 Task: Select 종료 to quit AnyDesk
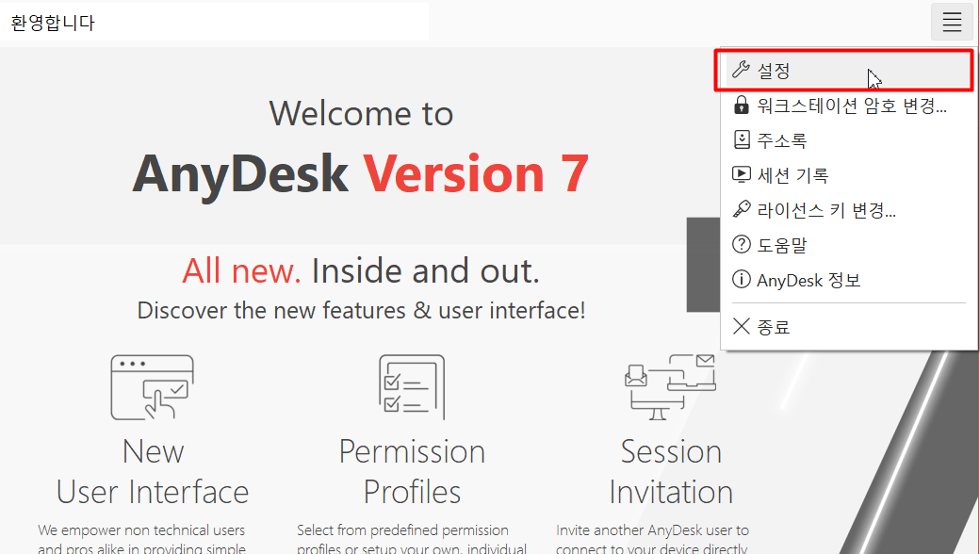point(848,327)
